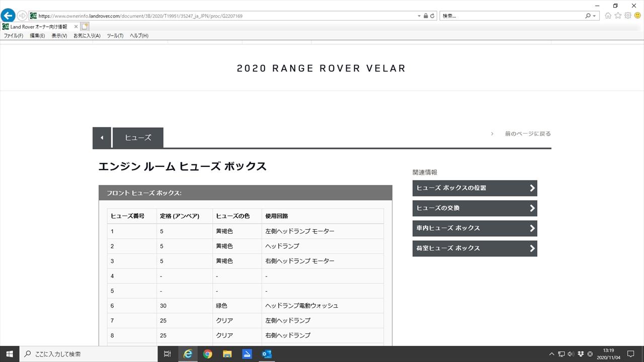The height and width of the screenshot is (362, 644).
Task: Click the 検索... search input box
Action: [x=512, y=16]
